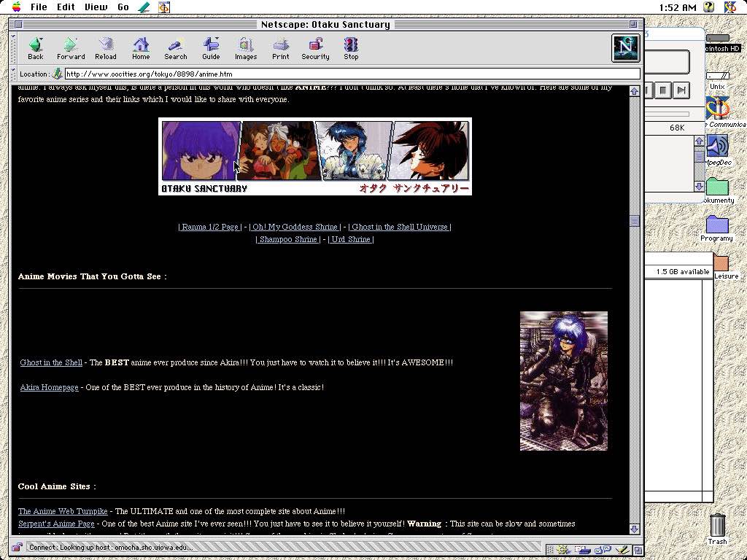Viewport: 747px width, 560px height.
Task: Click the page scrollbar down arrow
Action: [634, 529]
